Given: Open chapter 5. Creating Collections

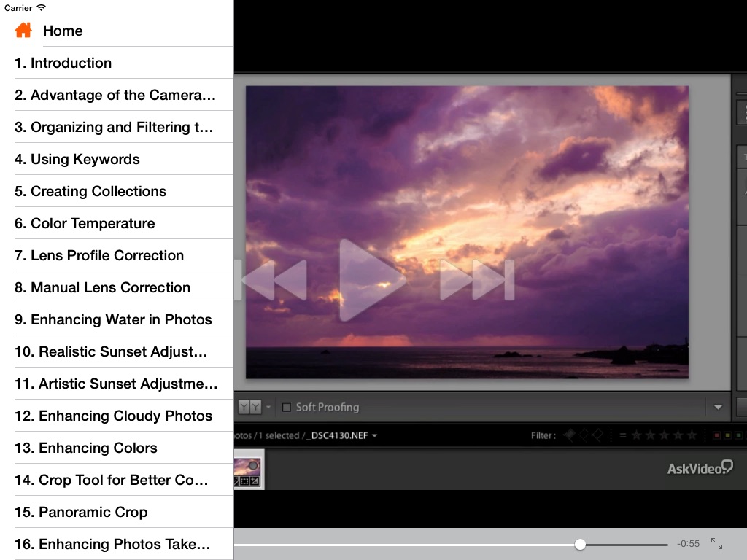Looking at the screenshot, I should tap(117, 191).
